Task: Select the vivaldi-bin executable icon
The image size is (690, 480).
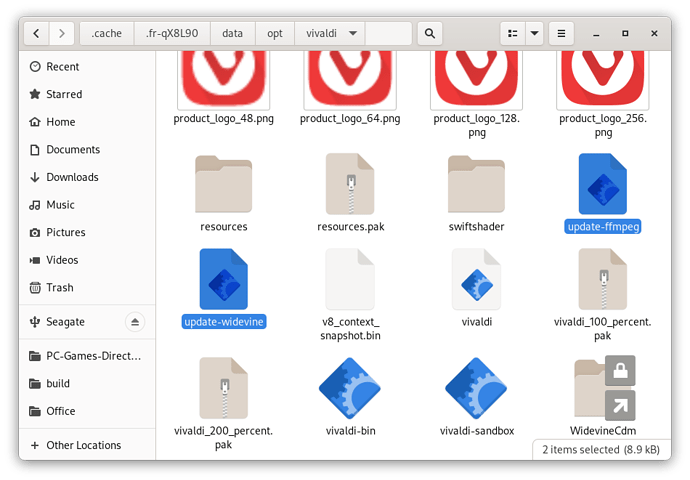Action: 350,388
